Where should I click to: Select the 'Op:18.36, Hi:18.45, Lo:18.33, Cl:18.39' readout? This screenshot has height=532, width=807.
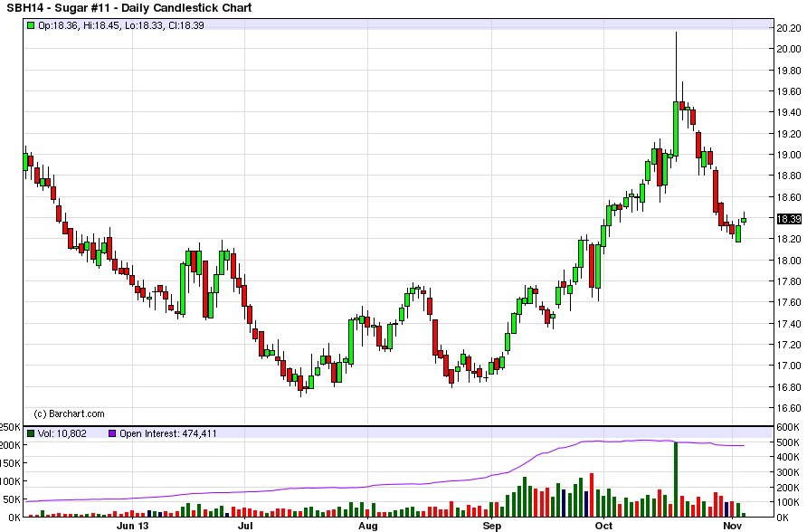121,25
